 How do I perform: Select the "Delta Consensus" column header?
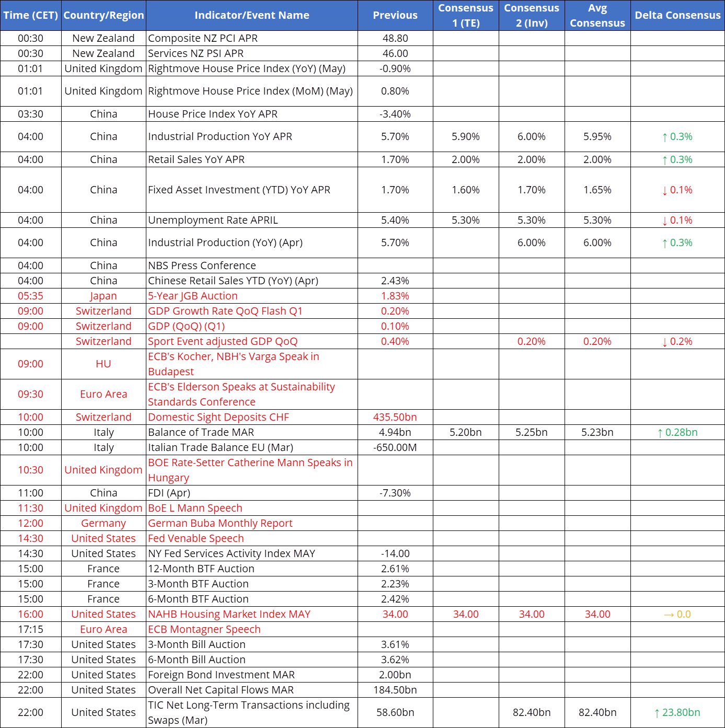click(x=677, y=15)
